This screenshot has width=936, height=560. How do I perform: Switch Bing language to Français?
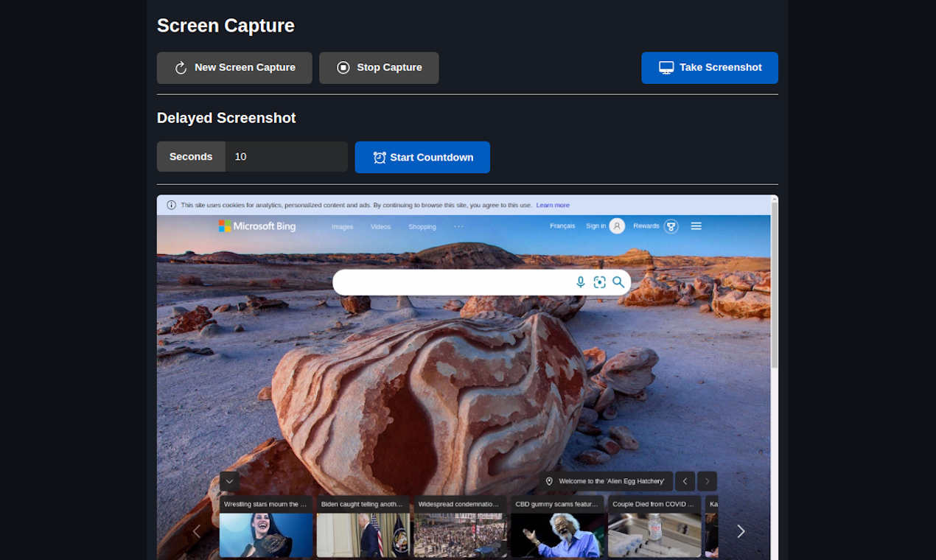coord(562,225)
